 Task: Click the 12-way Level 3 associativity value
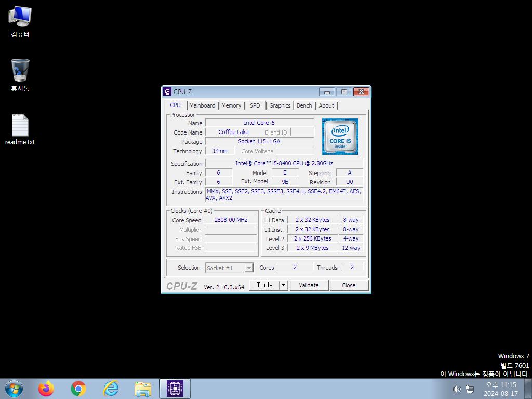point(351,248)
